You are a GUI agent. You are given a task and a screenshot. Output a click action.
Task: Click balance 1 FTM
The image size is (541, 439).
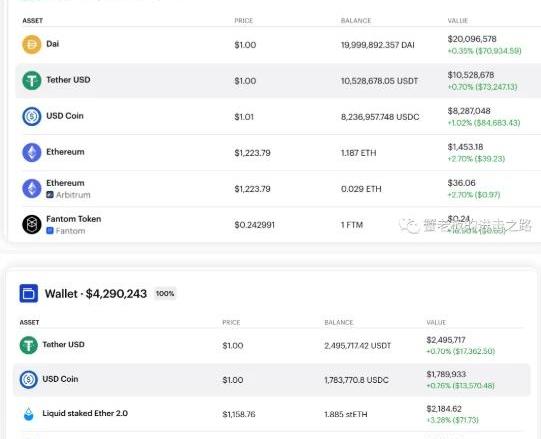point(352,225)
